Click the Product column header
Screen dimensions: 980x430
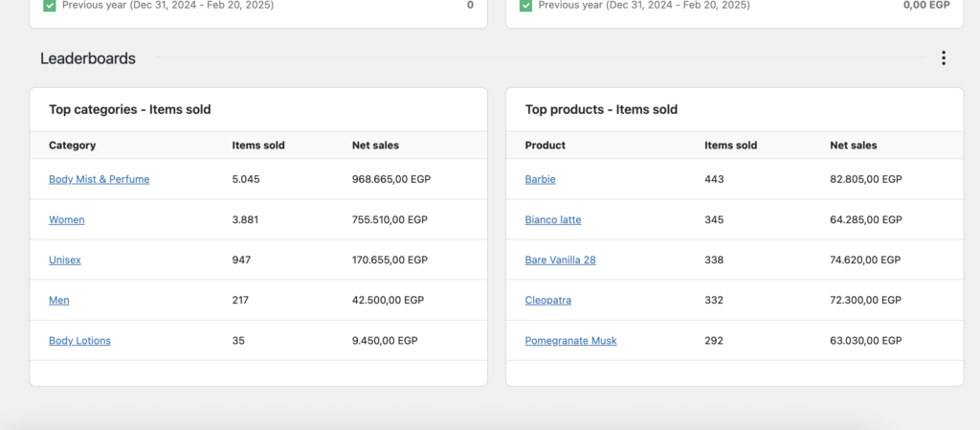click(x=545, y=146)
